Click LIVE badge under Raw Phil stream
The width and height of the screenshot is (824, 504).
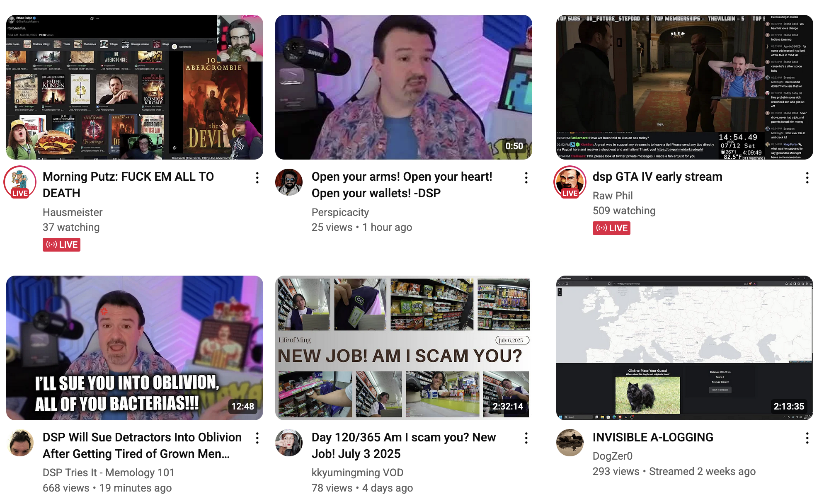pyautogui.click(x=611, y=228)
